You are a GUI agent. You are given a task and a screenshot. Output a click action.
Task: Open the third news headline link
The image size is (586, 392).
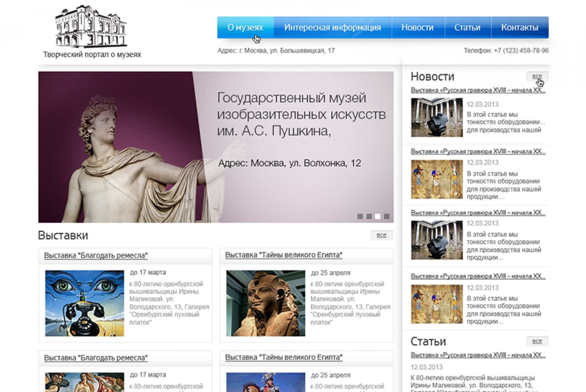(478, 213)
